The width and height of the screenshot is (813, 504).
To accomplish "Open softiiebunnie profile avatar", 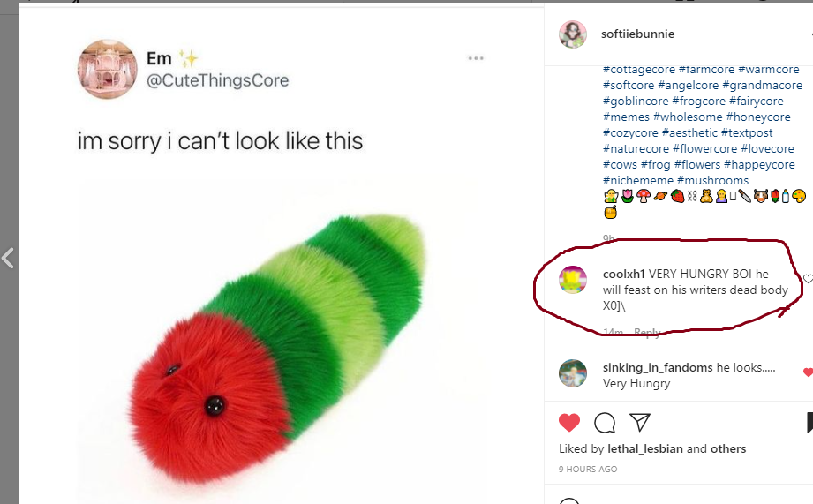I will 573,34.
